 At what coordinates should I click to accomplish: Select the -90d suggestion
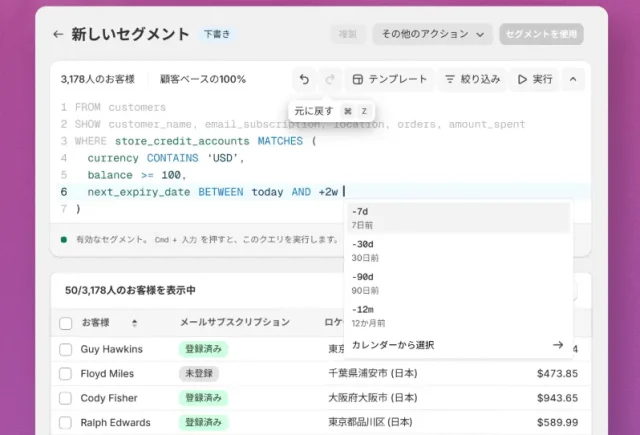pyautogui.click(x=458, y=283)
